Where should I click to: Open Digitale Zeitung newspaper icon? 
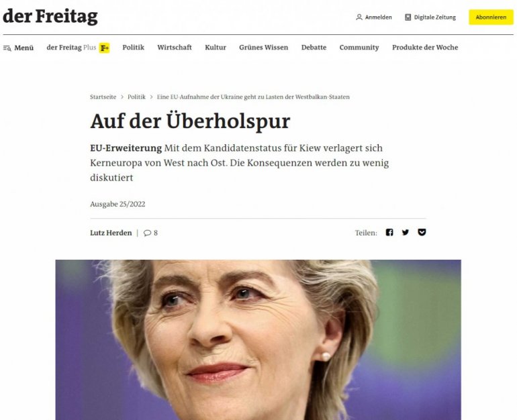(408, 17)
